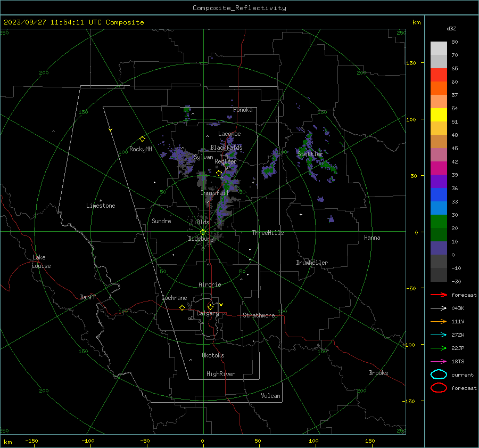479x448 pixels.
Task: Click the Innisfail label
Action: point(214,193)
